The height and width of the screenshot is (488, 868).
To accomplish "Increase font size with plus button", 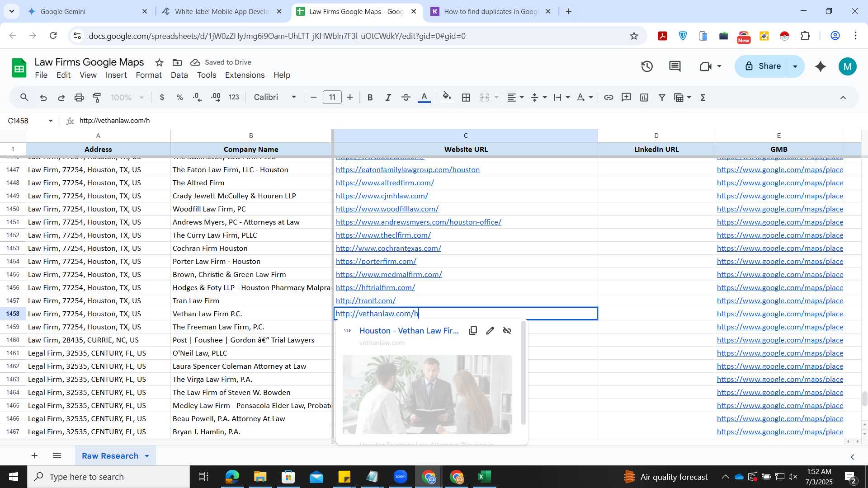I will pos(350,97).
